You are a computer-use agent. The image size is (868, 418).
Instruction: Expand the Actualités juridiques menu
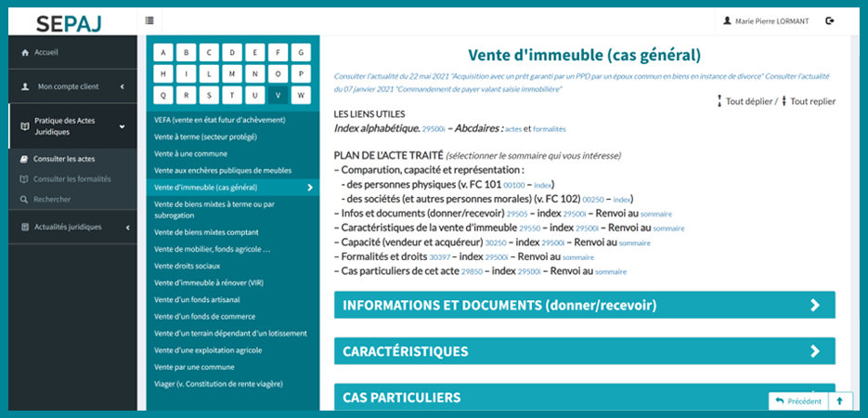[72, 227]
